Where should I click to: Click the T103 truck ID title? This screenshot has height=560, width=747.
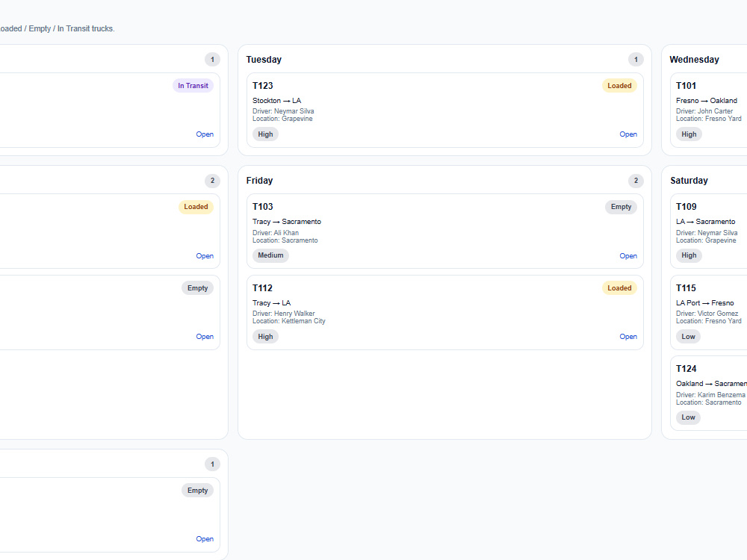(262, 207)
